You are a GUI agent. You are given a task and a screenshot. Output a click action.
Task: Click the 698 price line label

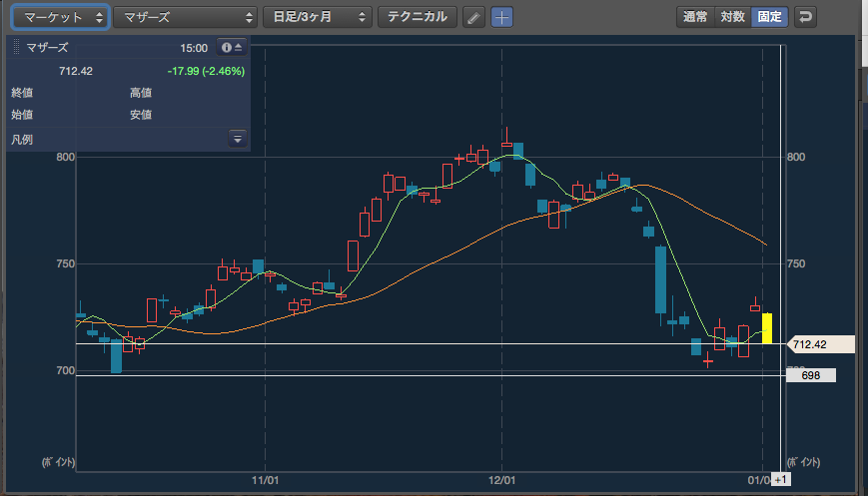[811, 375]
